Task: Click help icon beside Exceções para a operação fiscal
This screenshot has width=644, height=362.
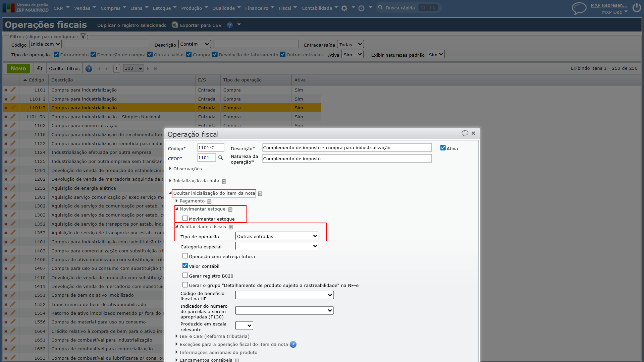Action: click(x=293, y=344)
